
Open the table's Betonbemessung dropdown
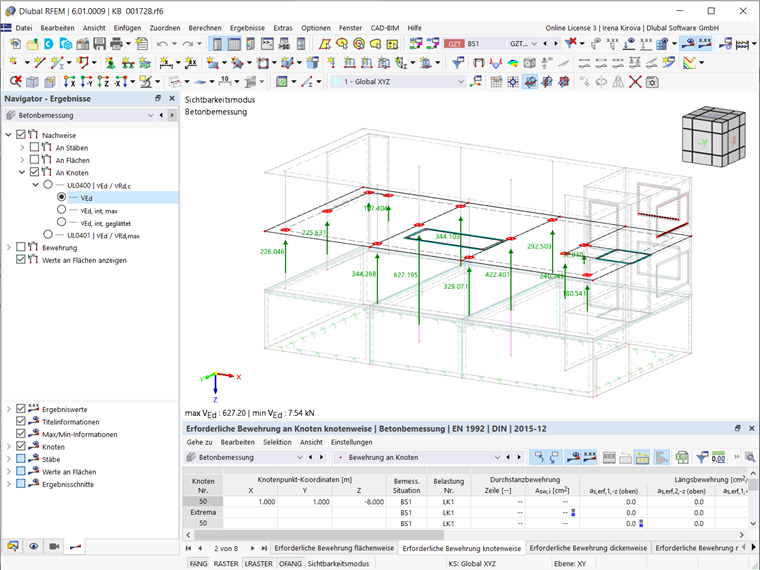[299, 457]
